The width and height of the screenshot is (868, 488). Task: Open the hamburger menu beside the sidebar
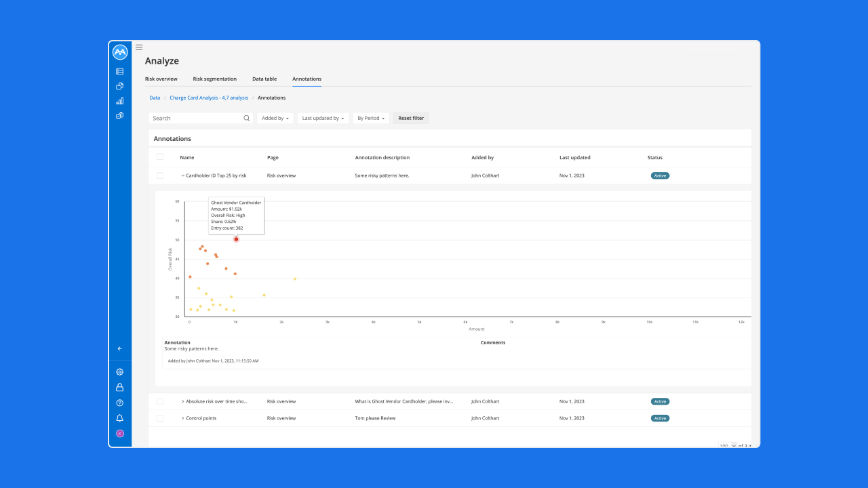pyautogui.click(x=139, y=47)
